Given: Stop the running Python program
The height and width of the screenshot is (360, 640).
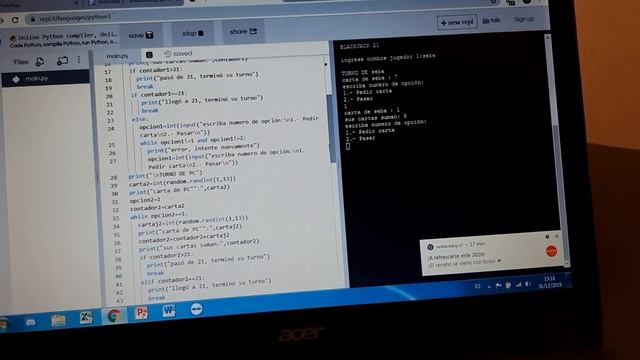Looking at the screenshot, I should [x=193, y=33].
